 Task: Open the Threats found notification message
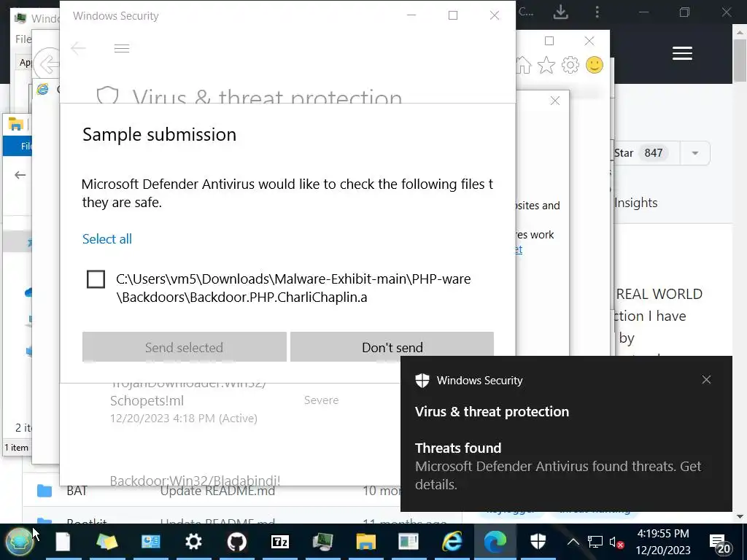tap(558, 466)
